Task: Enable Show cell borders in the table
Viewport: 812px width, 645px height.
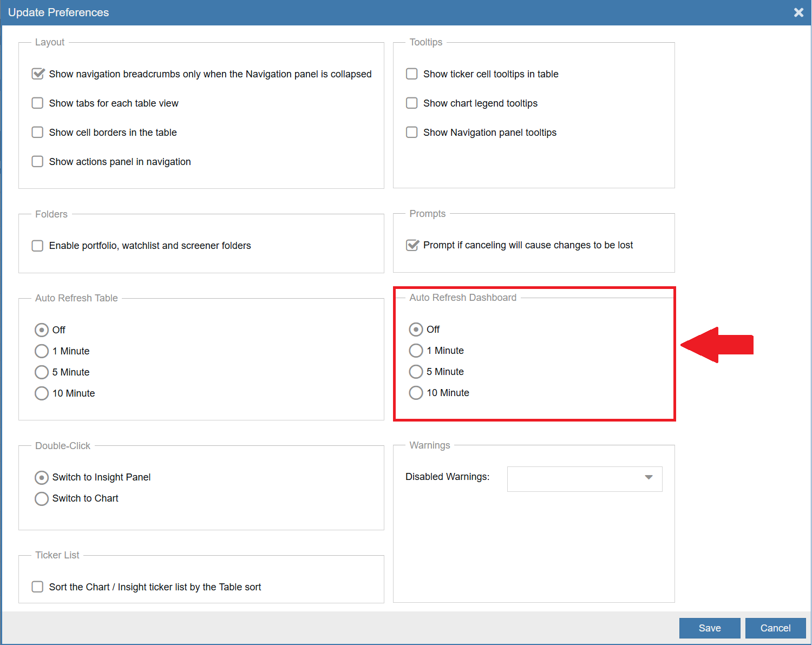Action: point(37,133)
